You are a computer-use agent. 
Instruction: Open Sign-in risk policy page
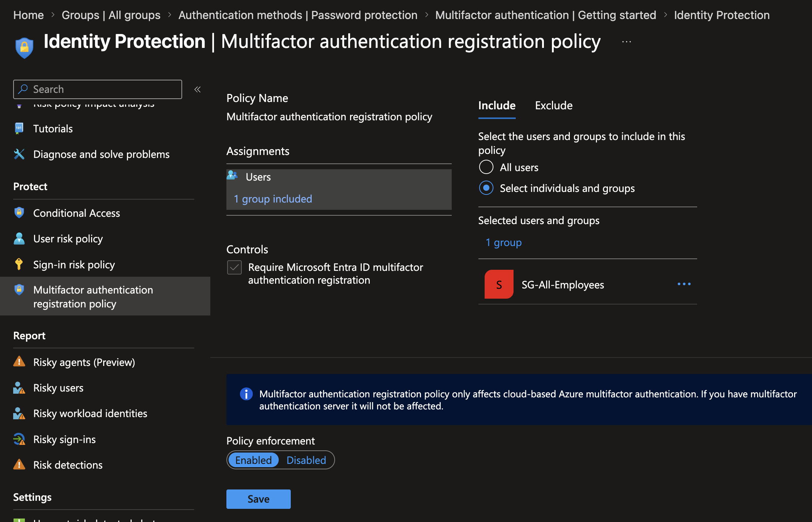[74, 264]
